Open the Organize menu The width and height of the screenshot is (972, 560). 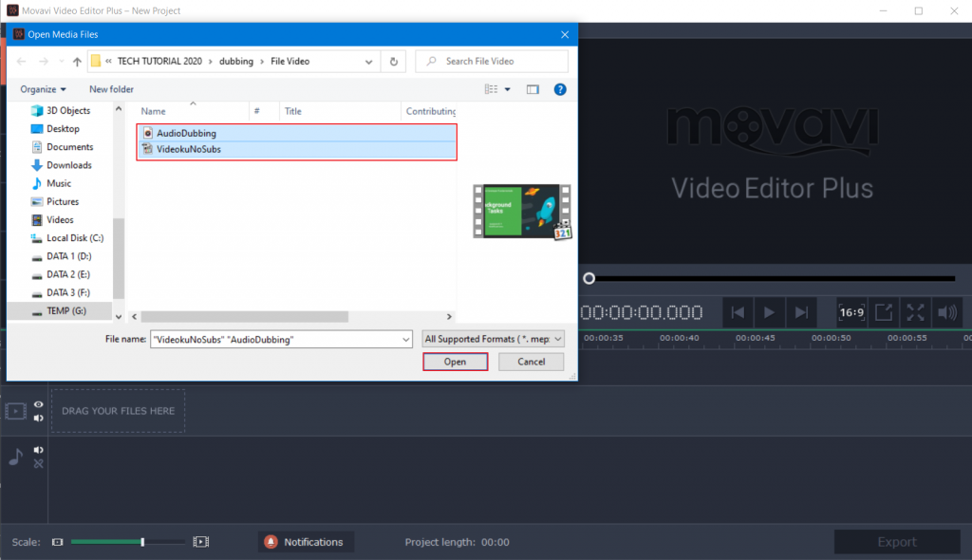click(x=43, y=89)
